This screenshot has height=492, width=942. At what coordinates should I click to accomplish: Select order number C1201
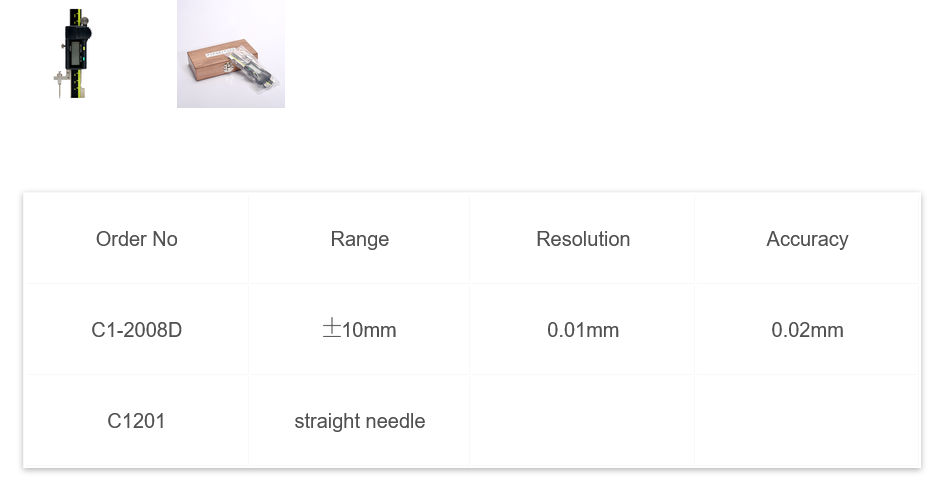[137, 421]
